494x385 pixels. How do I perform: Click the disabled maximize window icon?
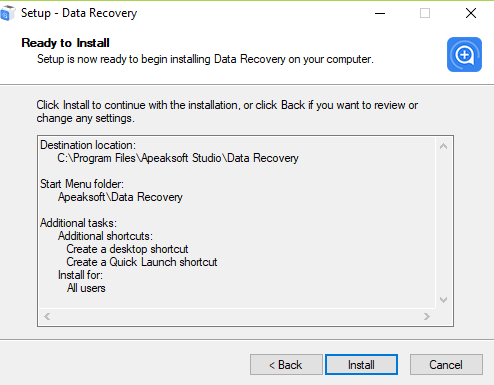click(425, 13)
